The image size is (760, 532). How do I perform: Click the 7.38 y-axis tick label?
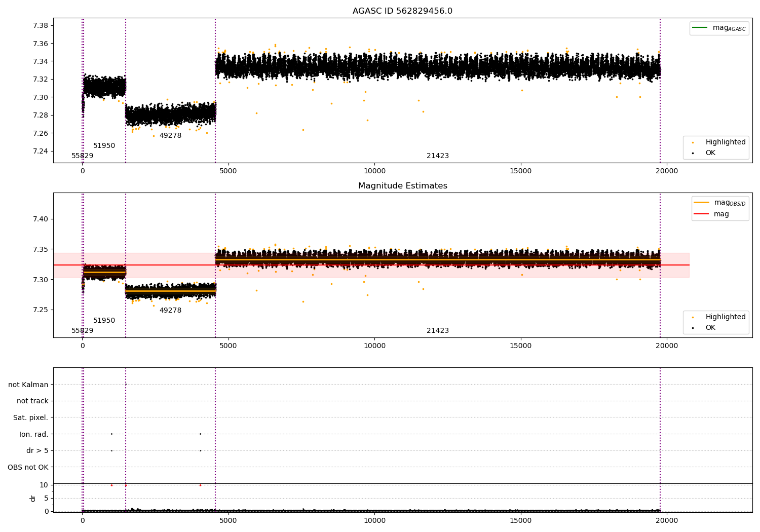point(41,26)
